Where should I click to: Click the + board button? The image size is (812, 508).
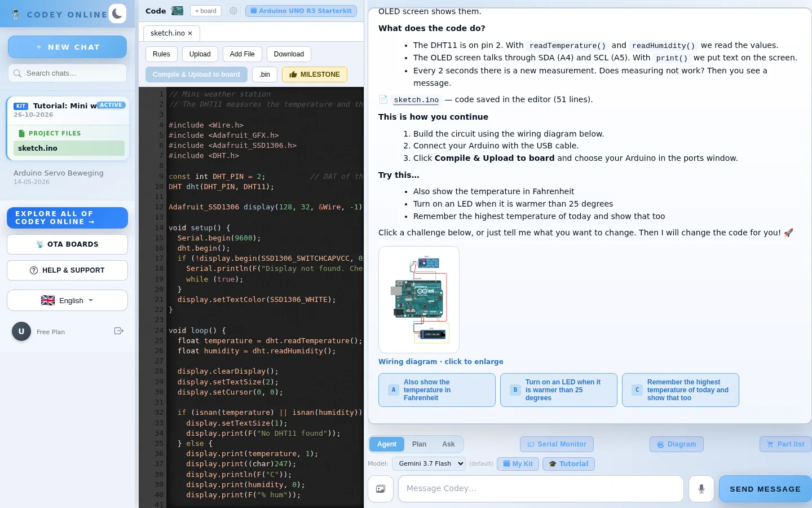(206, 11)
